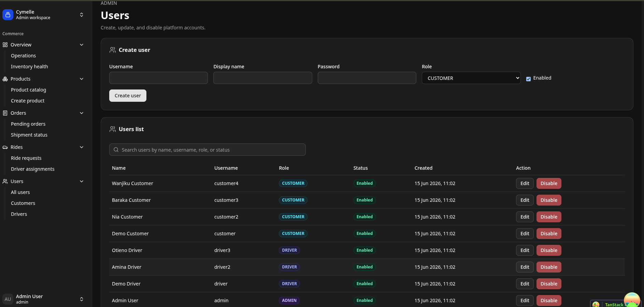Click the DRIVER badge in driver3 row
Image resolution: width=644 pixels, height=307 pixels.
coord(289,250)
